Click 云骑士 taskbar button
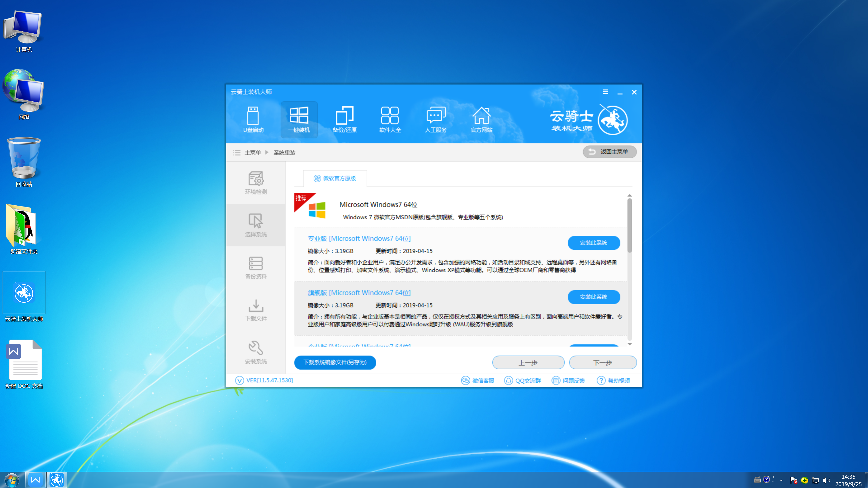 coord(57,480)
